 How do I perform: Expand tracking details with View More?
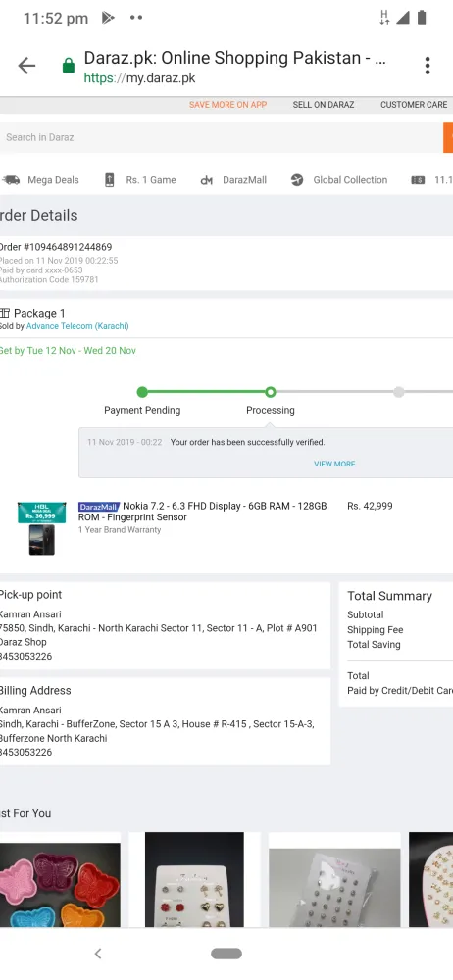(x=334, y=464)
